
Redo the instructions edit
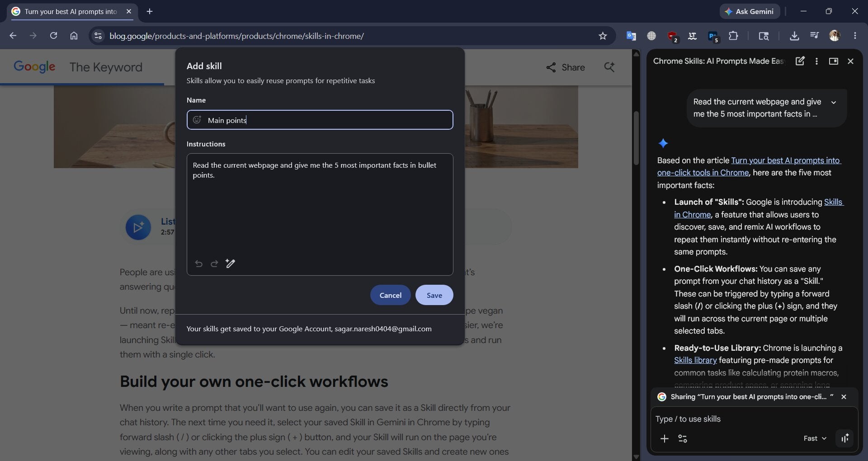tap(214, 263)
